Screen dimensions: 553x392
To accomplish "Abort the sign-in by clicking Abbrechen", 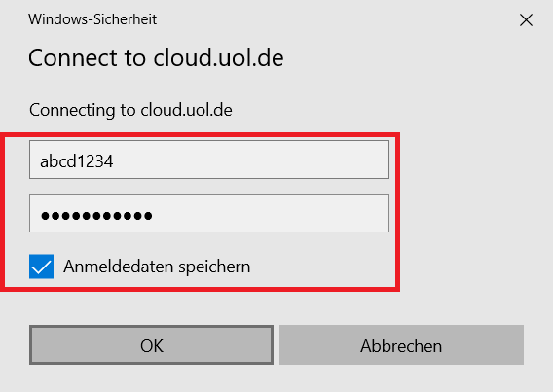I will point(401,344).
